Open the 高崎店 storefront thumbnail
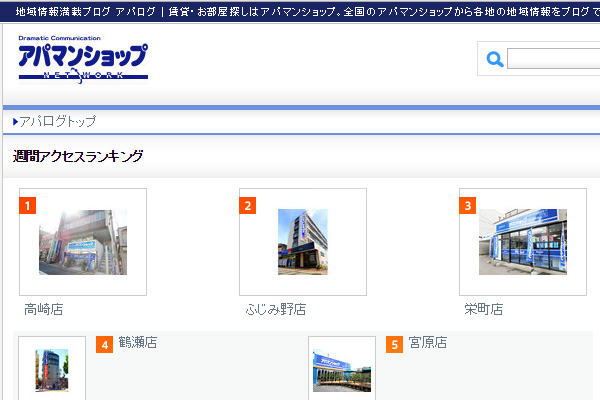The width and height of the screenshot is (600, 400). [82, 242]
